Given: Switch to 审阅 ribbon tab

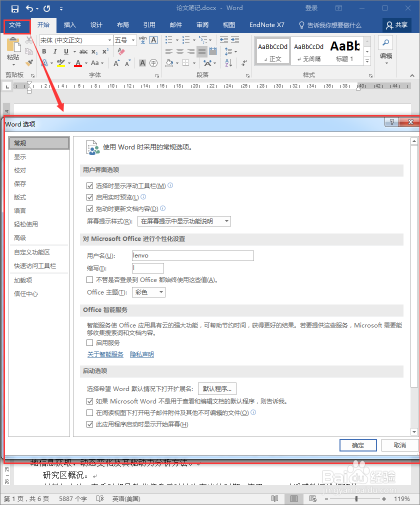Looking at the screenshot, I should point(202,25).
